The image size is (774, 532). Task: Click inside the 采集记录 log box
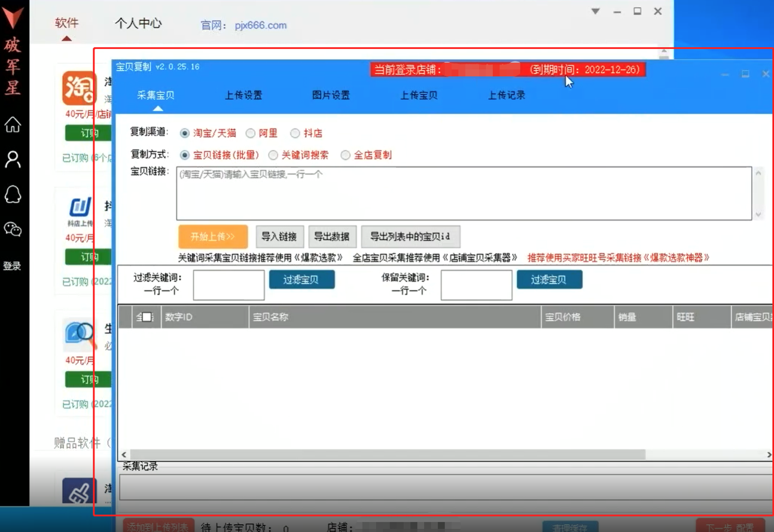tap(446, 487)
